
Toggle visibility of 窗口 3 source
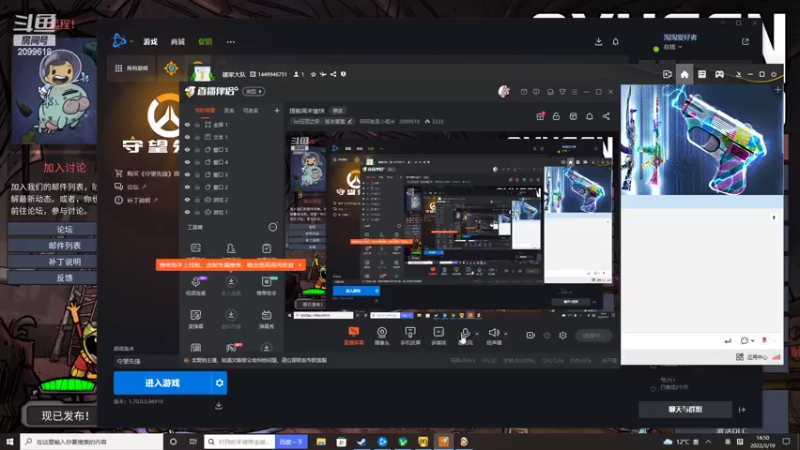click(x=187, y=174)
